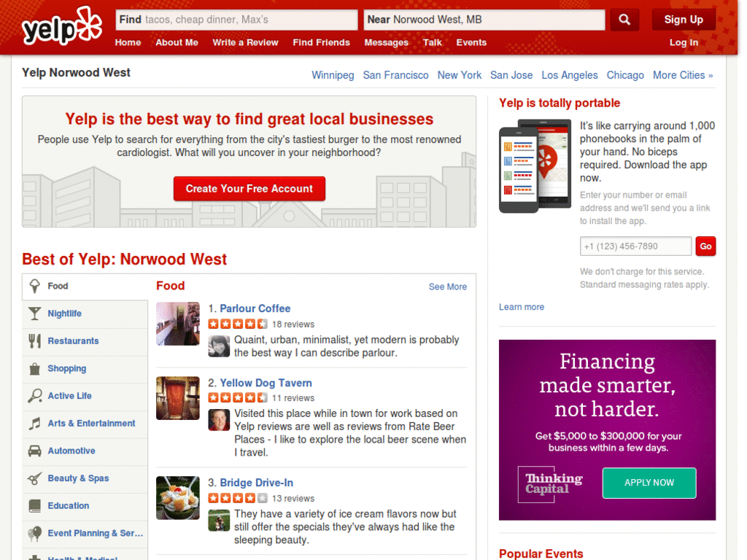Expand More Cities list
747x560 pixels.
(683, 75)
